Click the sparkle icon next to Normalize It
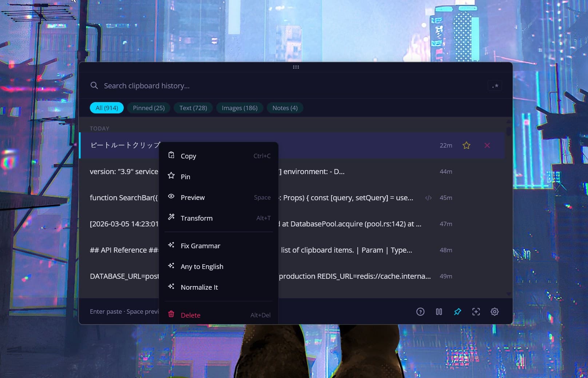The image size is (588, 378). (x=171, y=286)
